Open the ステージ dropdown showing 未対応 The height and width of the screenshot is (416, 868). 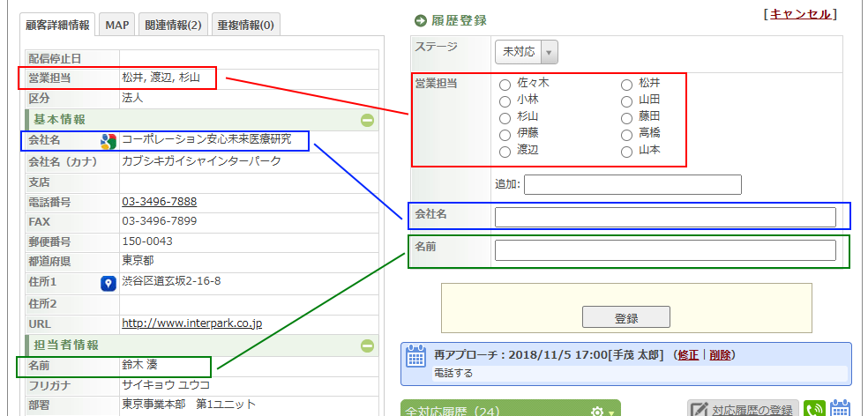(526, 52)
